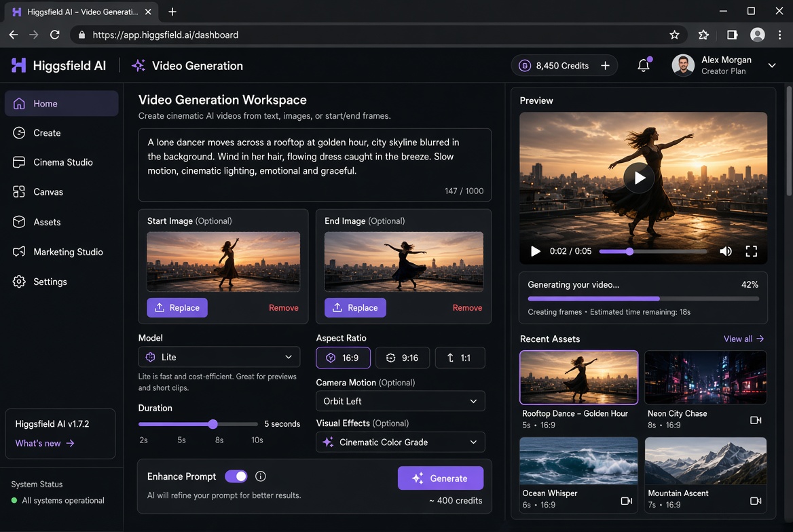Viewport: 793px width, 532px height.
Task: Bookmark this page with the star icon
Action: click(674, 35)
